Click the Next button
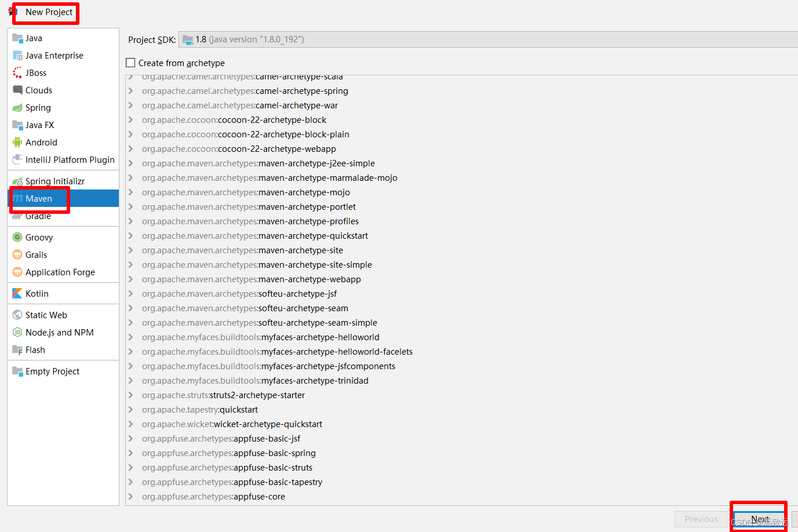This screenshot has height=532, width=798. 760,519
